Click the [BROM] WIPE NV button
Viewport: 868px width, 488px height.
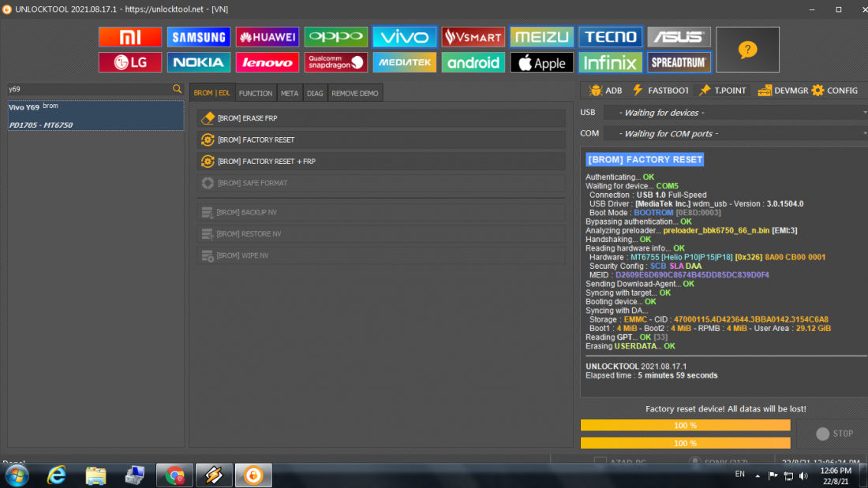tap(381, 255)
